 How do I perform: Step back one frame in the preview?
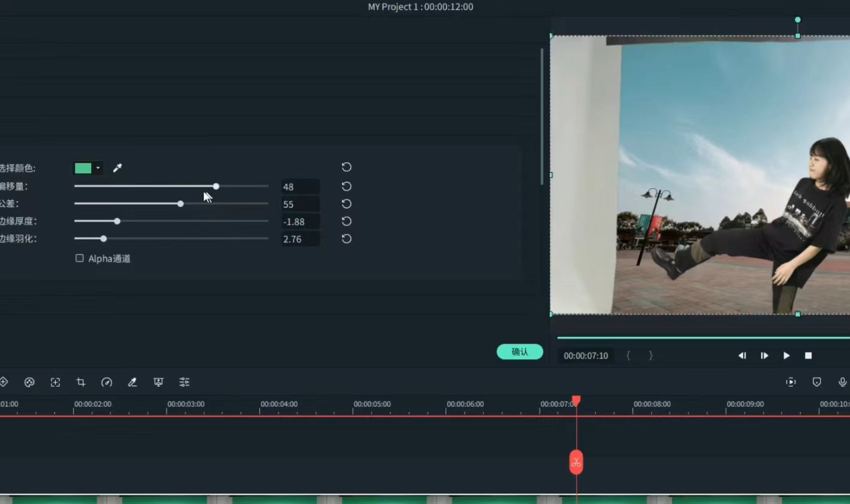tap(742, 356)
